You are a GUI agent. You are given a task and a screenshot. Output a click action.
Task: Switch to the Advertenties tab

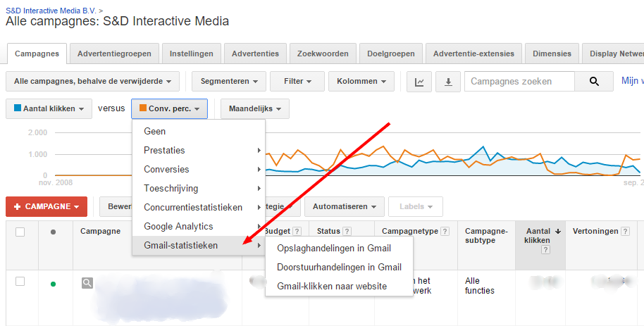(255, 54)
